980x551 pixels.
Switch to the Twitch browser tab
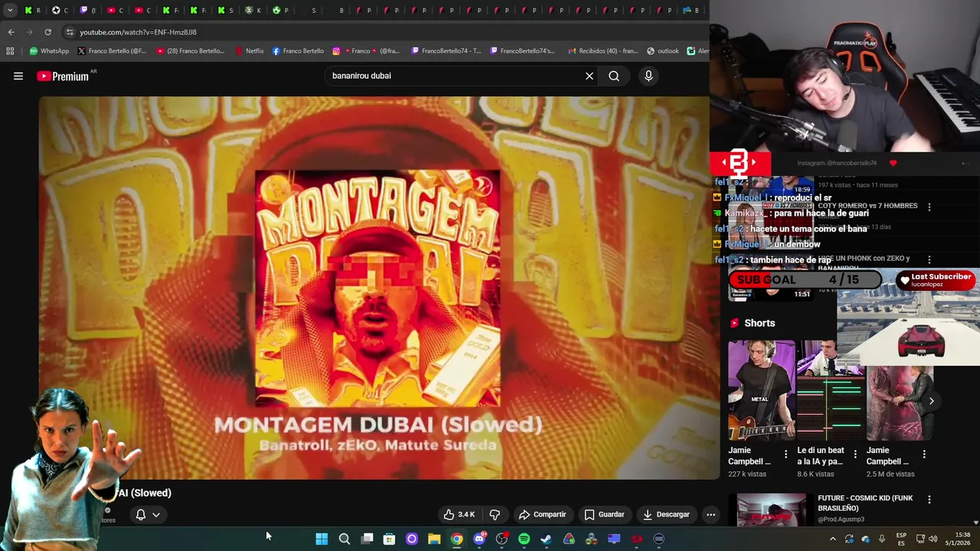88,11
